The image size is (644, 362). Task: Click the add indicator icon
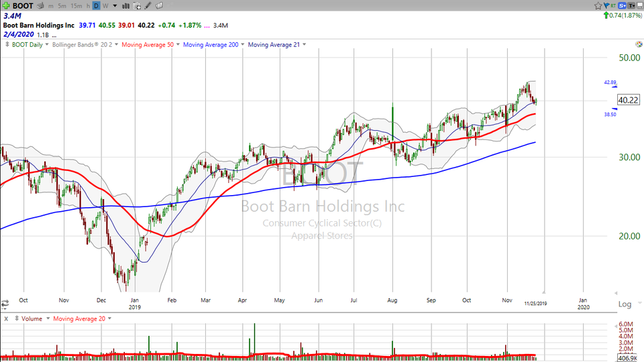(137, 6)
